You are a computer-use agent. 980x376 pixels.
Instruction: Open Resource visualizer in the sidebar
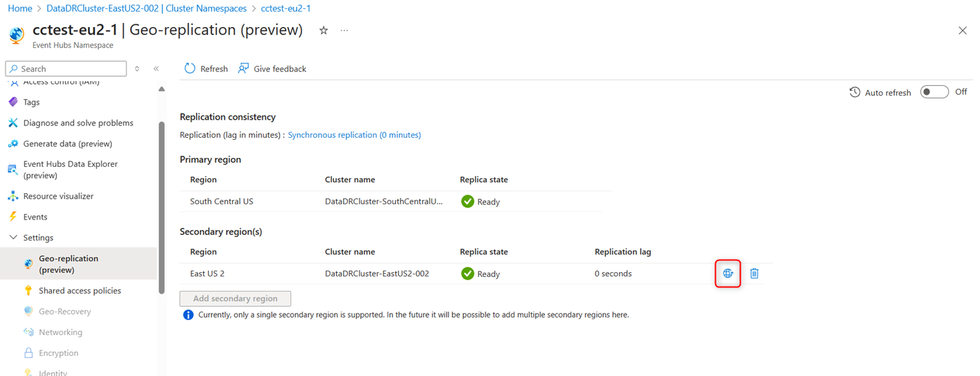pos(58,196)
